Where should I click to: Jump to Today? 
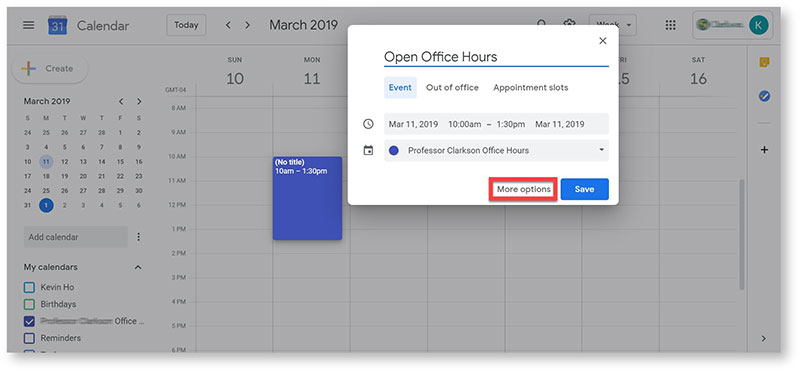coord(186,25)
